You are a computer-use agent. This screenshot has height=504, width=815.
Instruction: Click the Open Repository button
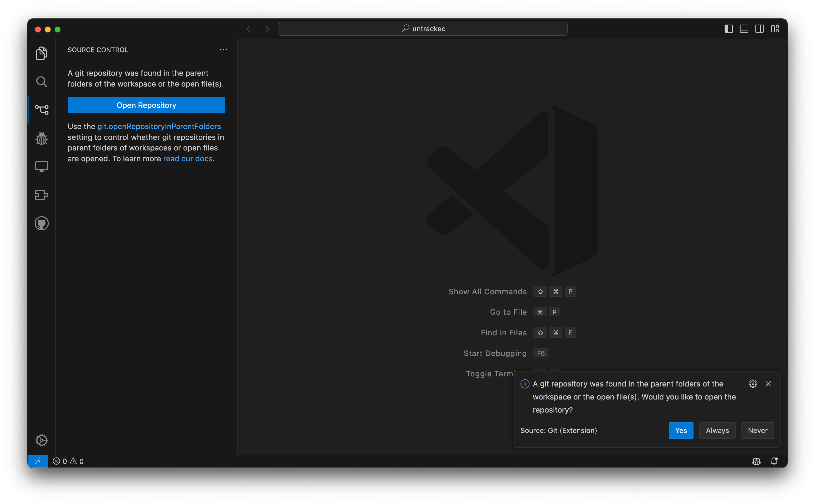click(146, 105)
